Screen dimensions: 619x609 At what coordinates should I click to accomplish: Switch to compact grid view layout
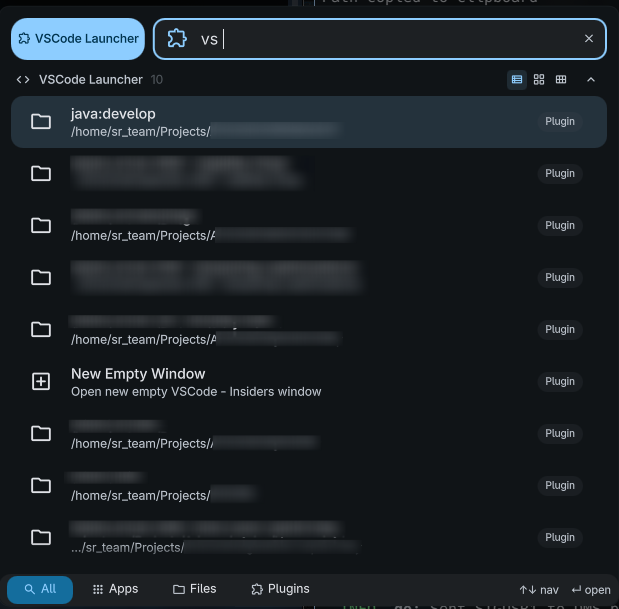[561, 80]
